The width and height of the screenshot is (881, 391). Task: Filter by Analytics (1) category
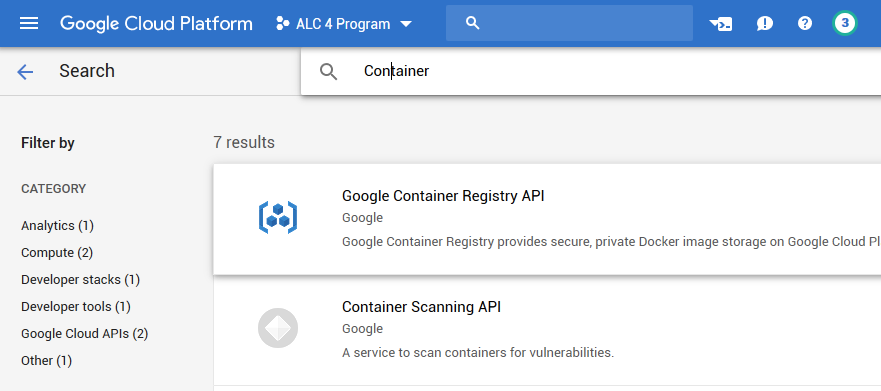pyautogui.click(x=57, y=225)
